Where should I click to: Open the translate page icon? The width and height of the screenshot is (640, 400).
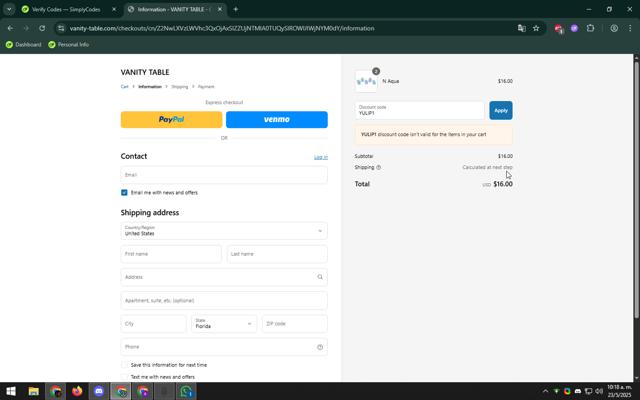pyautogui.click(x=521, y=28)
